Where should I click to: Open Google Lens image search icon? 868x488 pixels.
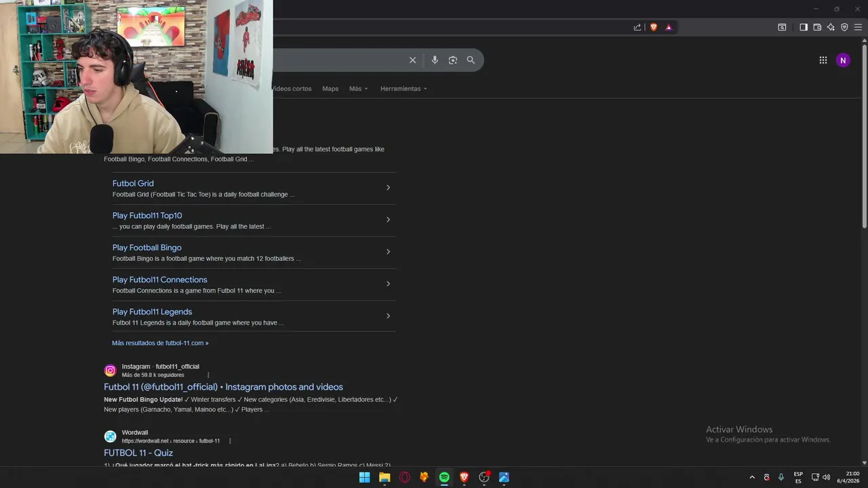click(x=453, y=60)
